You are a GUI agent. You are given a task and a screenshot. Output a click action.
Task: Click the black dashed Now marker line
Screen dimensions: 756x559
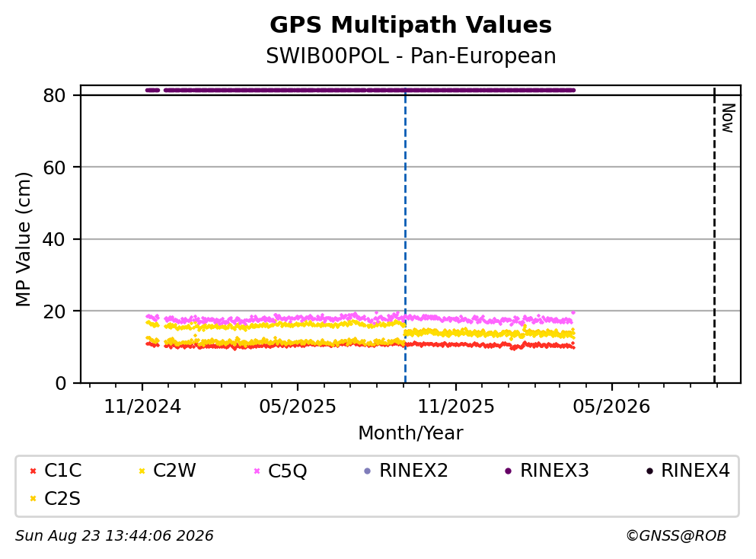pos(715,235)
